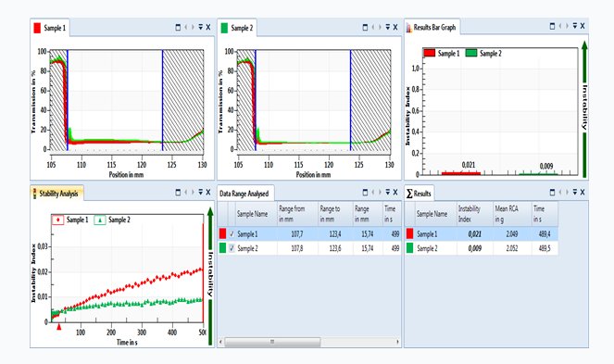Click the Results Bar Graph chart icon
614x364 pixels.
pos(408,28)
